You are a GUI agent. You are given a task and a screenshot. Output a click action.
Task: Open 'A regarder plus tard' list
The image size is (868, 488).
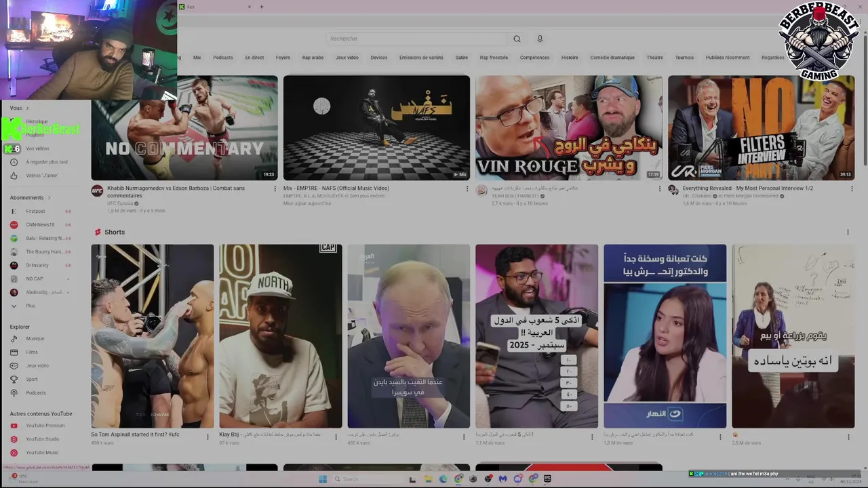(46, 162)
